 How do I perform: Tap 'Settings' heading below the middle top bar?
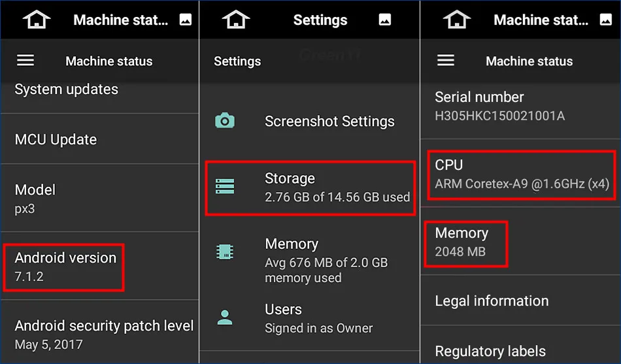tap(237, 61)
